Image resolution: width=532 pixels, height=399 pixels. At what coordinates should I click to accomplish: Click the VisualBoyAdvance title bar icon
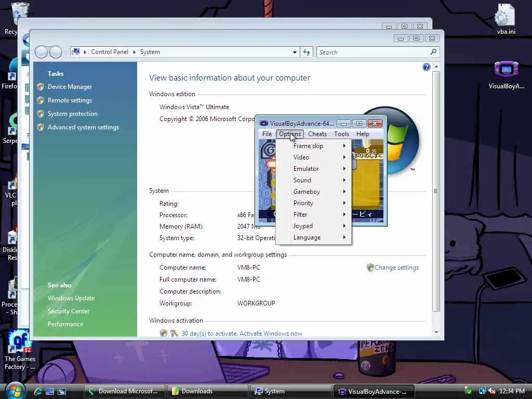pyautogui.click(x=263, y=123)
